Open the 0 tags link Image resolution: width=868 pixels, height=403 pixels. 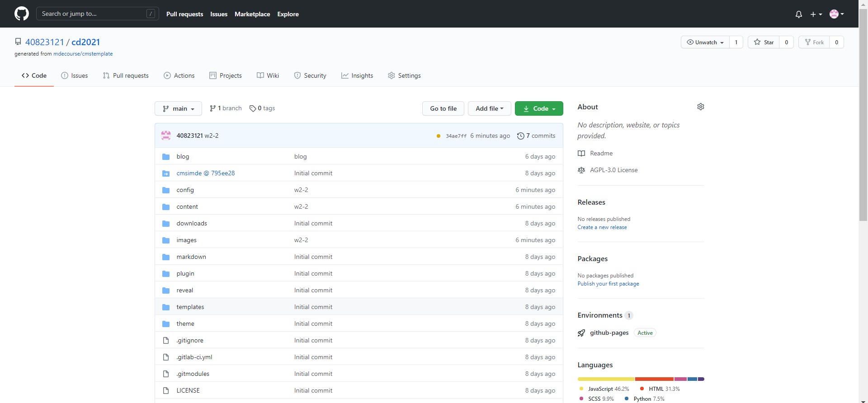(262, 108)
